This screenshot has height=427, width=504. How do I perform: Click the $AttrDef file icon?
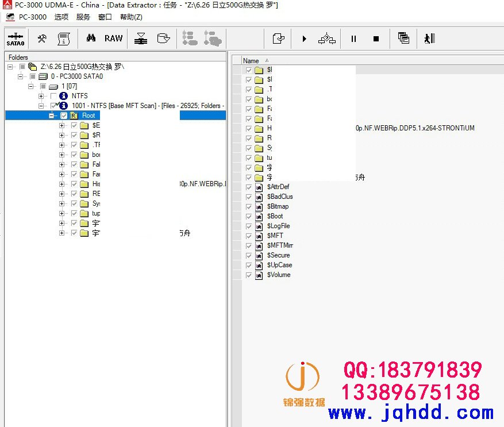259,187
